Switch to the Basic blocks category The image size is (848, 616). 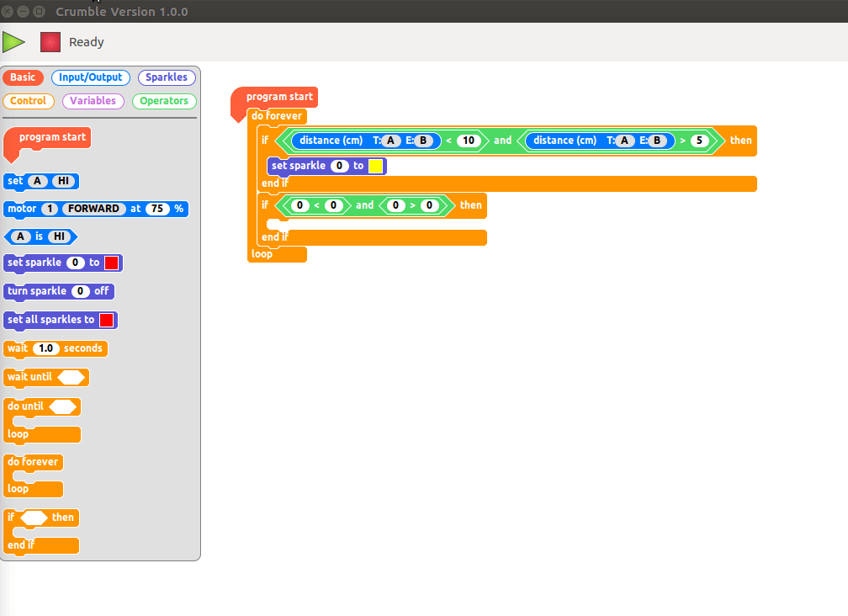(23, 77)
